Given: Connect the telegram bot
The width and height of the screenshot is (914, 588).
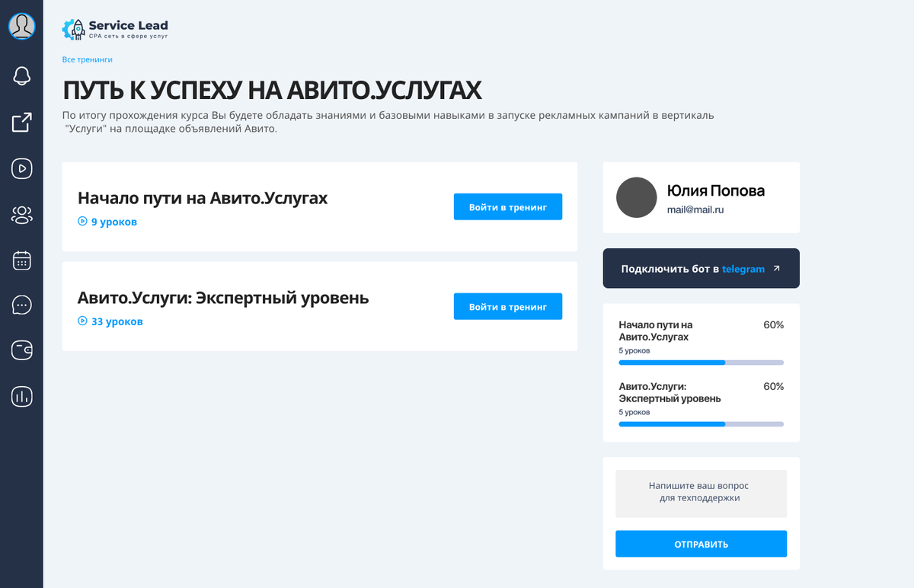Looking at the screenshot, I should tap(701, 269).
